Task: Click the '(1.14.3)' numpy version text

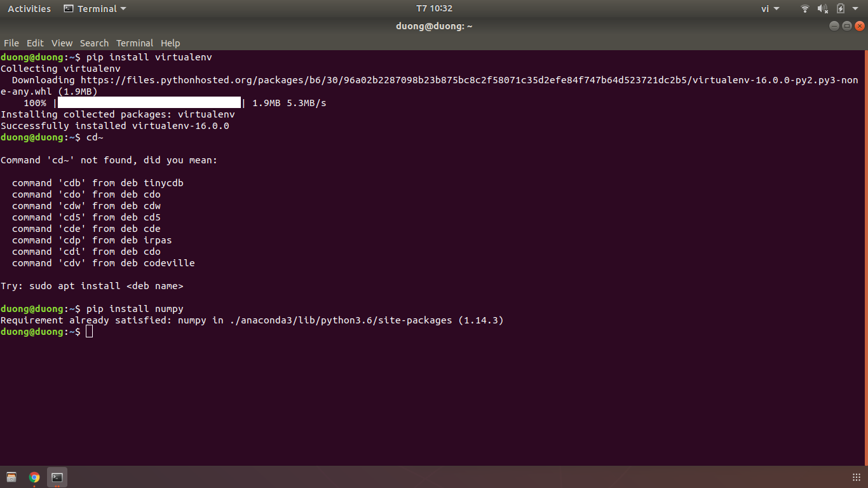Action: pyautogui.click(x=481, y=320)
